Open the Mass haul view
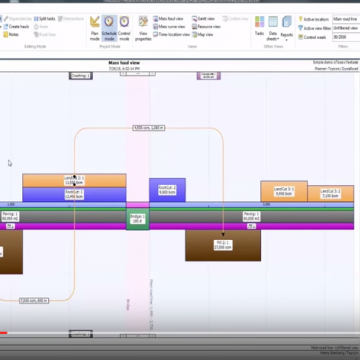 [x=169, y=19]
